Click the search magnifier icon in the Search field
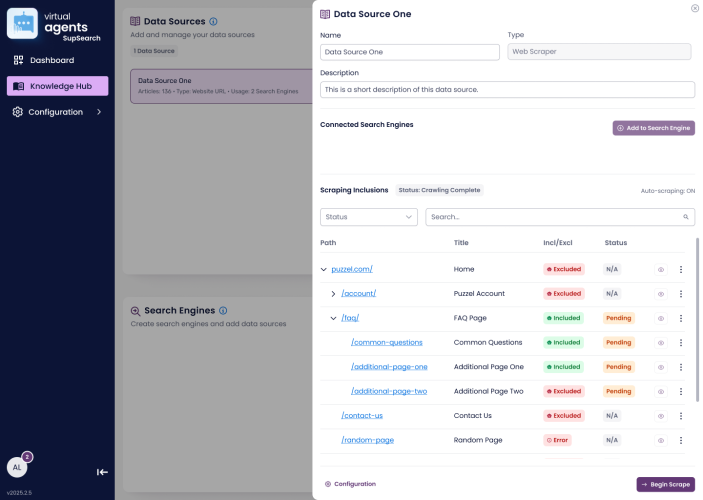Viewport: 703px width, 500px height. tap(686, 217)
